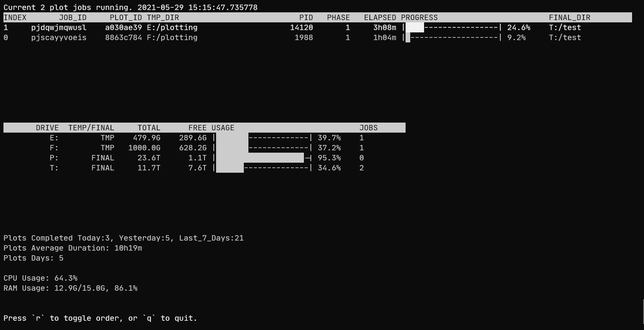644x330 pixels.
Task: Select free space 628.2G
Action: (193, 148)
